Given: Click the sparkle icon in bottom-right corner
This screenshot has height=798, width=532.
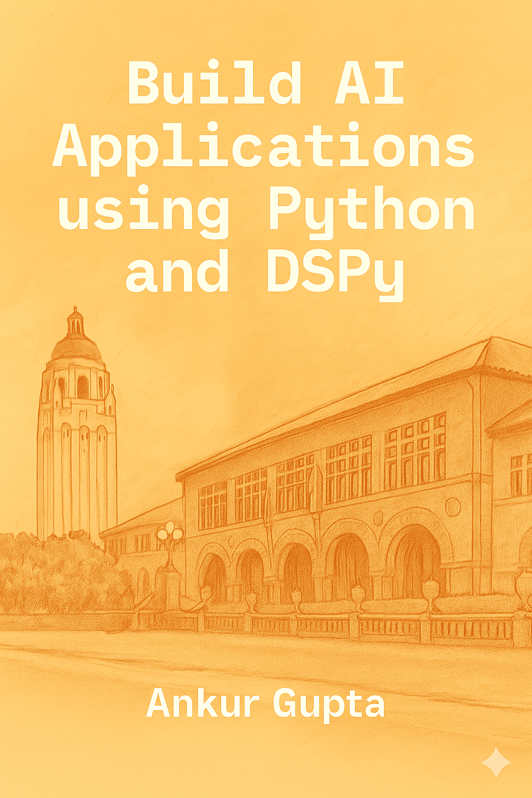Looking at the screenshot, I should coord(497,761).
